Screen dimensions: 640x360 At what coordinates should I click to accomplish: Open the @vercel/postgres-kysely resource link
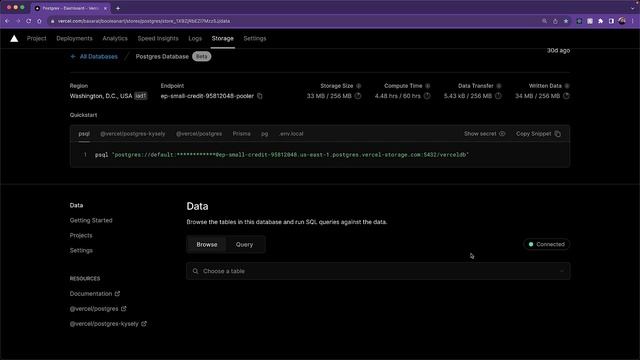pos(108,324)
